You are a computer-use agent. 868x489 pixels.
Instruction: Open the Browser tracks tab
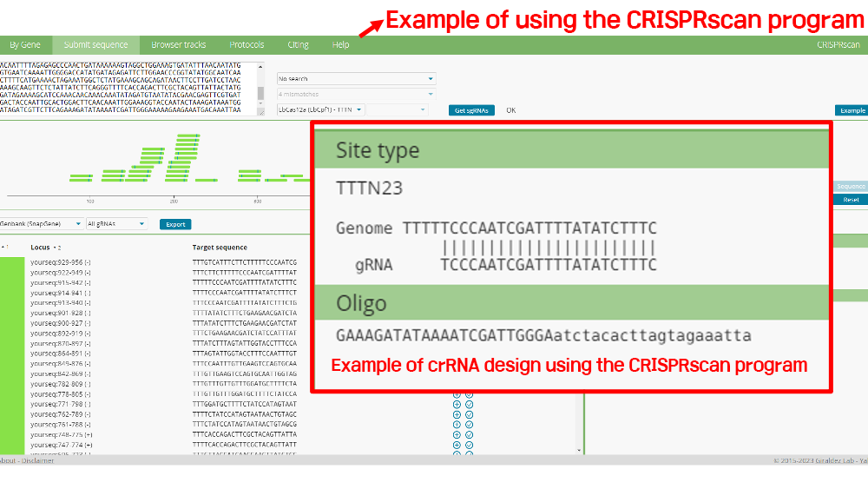click(x=178, y=45)
